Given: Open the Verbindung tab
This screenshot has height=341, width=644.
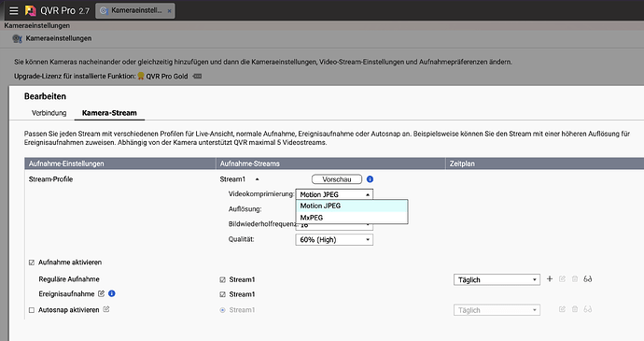Looking at the screenshot, I should [x=49, y=113].
